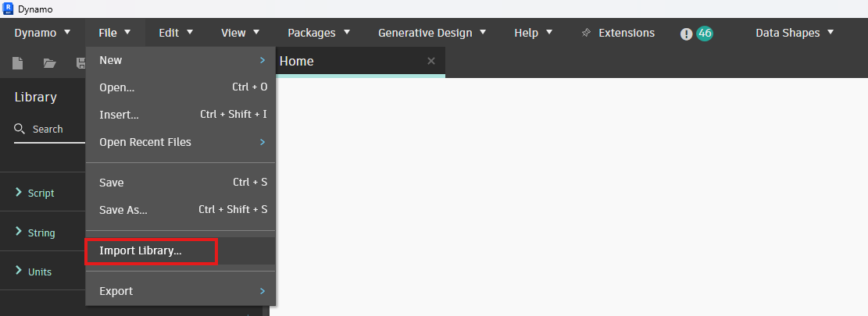Click the search magnifier icon in Library

click(20, 129)
